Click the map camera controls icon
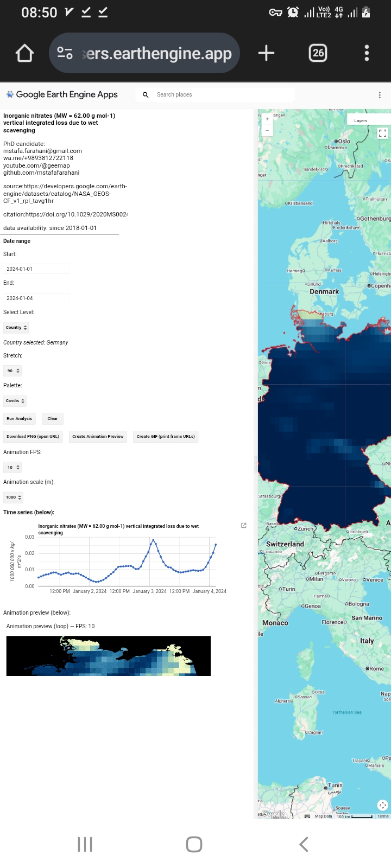 point(383,805)
